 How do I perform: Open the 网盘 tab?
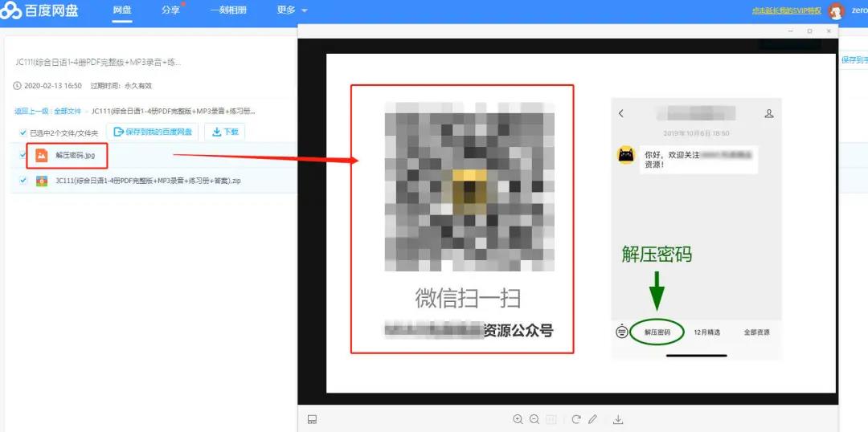(x=122, y=10)
